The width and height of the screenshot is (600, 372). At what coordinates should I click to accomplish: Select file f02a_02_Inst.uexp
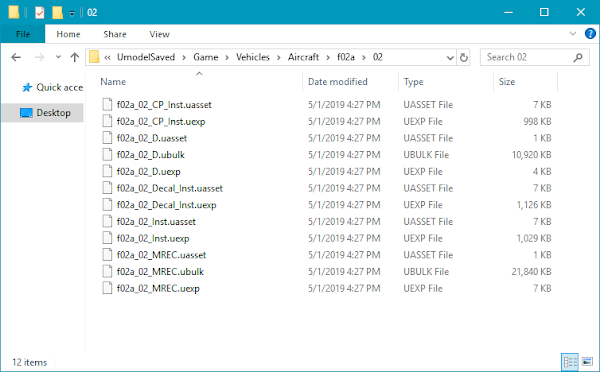coord(153,238)
